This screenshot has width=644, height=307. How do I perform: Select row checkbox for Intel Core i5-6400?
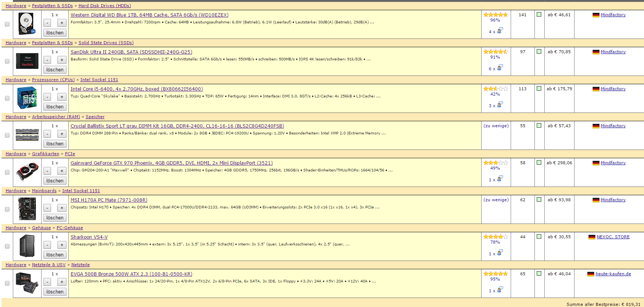coord(7,98)
